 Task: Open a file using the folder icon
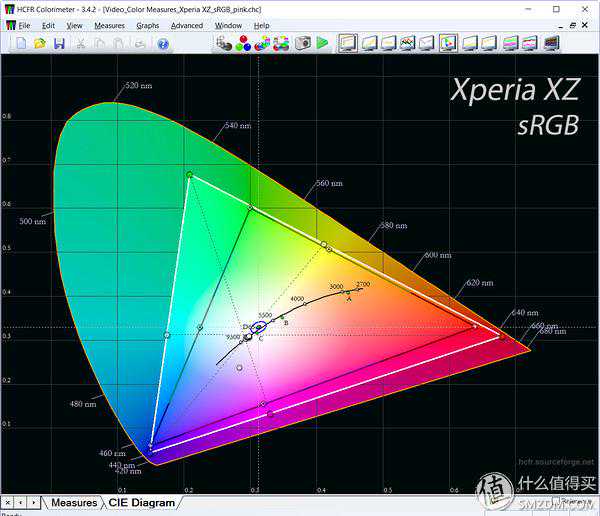click(x=40, y=44)
